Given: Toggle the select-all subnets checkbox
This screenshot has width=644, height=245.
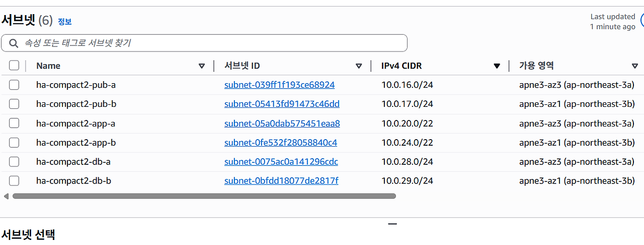Looking at the screenshot, I should point(14,66).
